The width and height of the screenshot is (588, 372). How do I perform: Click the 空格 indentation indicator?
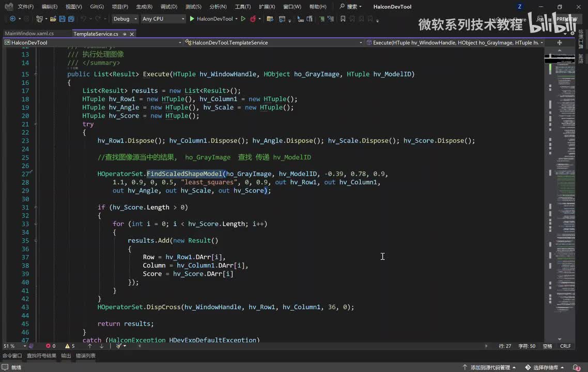548,346
